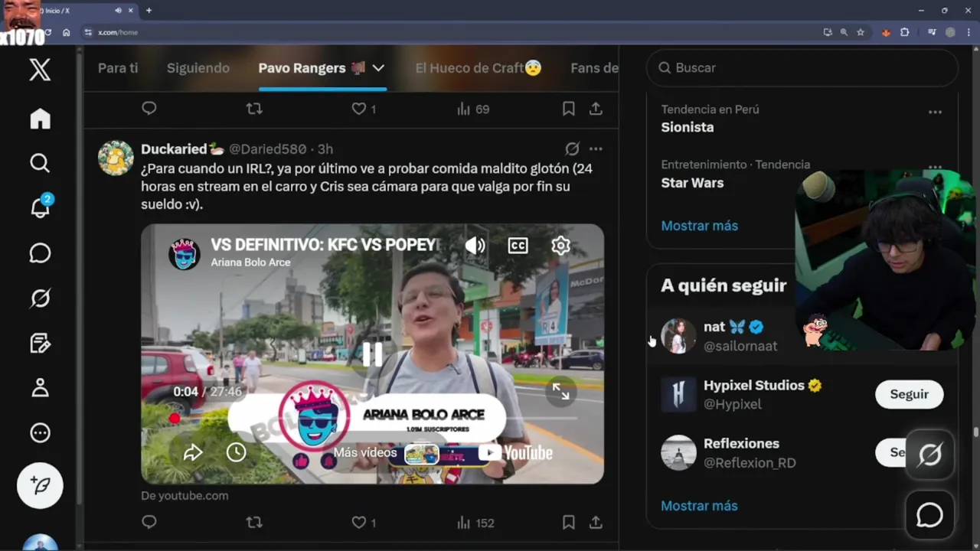Reply to Duckaried's post
980x551 pixels.
tap(149, 523)
